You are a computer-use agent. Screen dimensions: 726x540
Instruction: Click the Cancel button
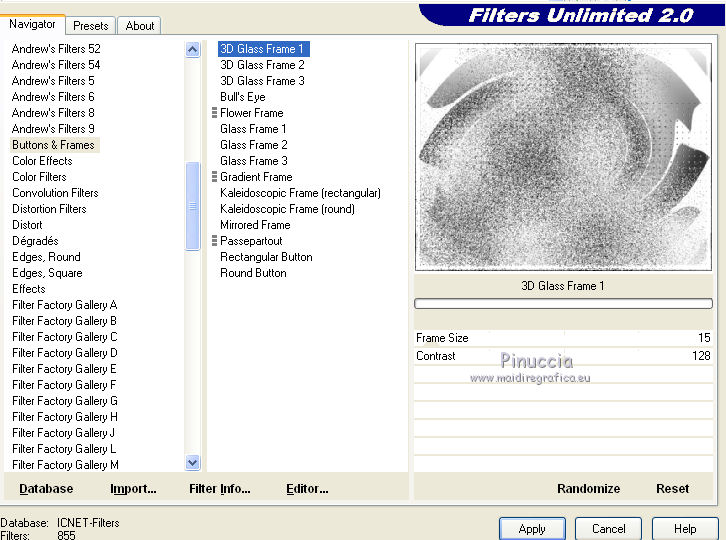tap(608, 529)
